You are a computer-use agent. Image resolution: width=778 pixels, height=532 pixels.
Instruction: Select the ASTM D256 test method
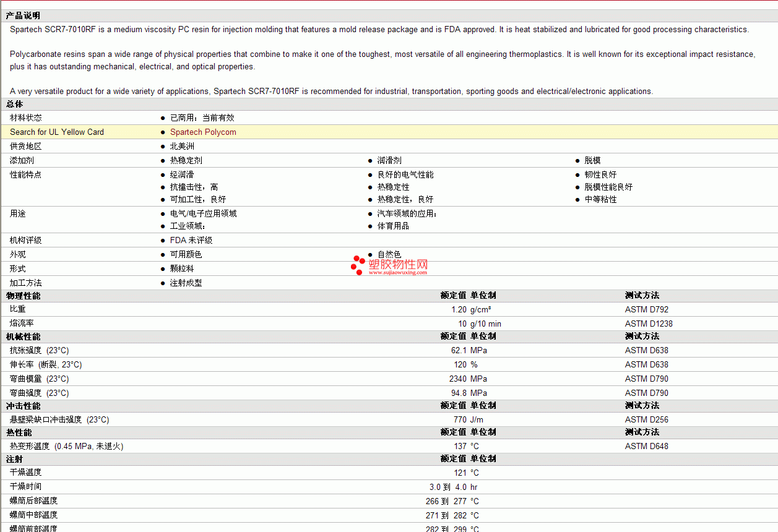[x=647, y=419]
